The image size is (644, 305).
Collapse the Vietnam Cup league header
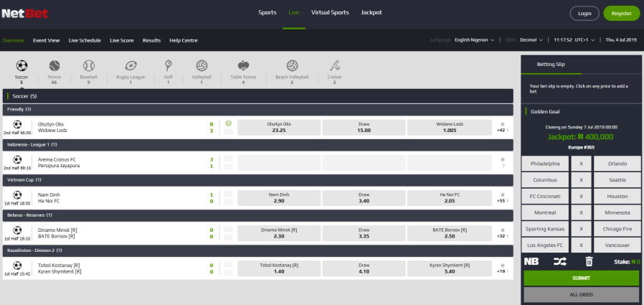coord(258,179)
